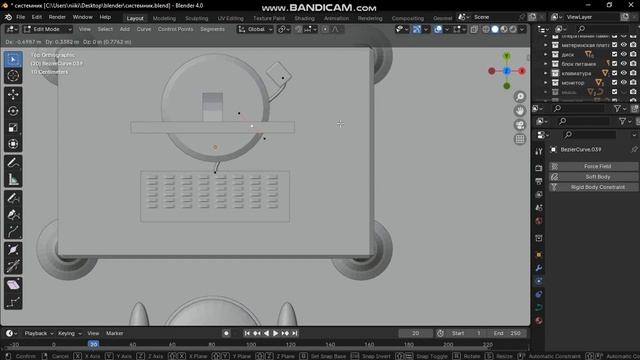
Task: Select the Randomize tool at toolbar bottom
Action: tap(13, 302)
